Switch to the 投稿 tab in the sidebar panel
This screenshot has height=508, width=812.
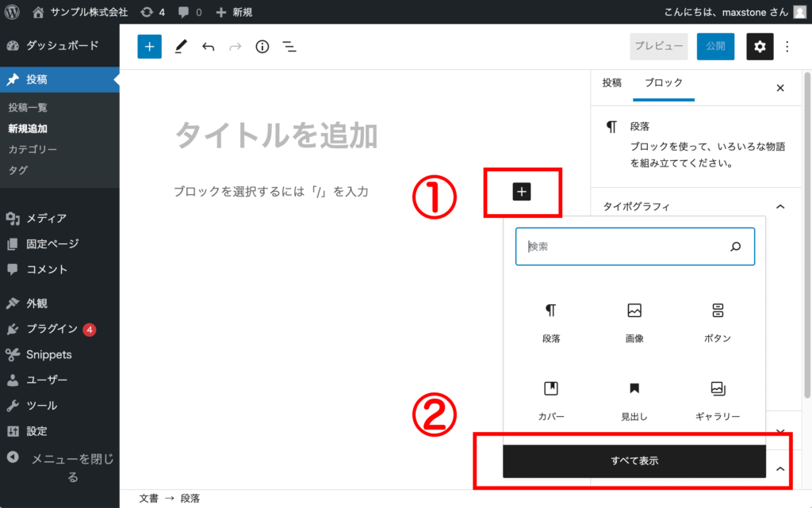coord(612,83)
